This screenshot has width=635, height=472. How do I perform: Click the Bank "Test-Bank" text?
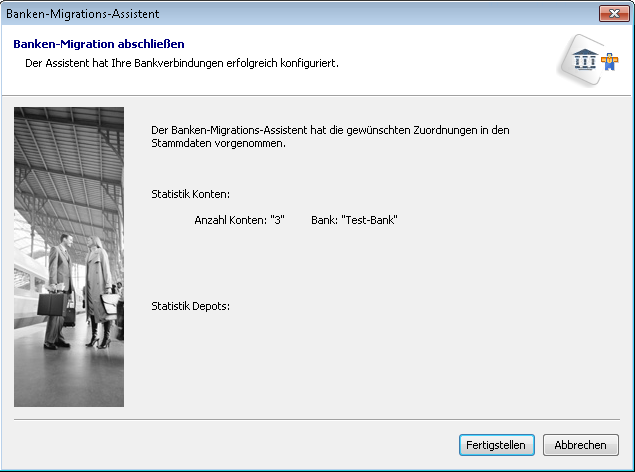354,220
